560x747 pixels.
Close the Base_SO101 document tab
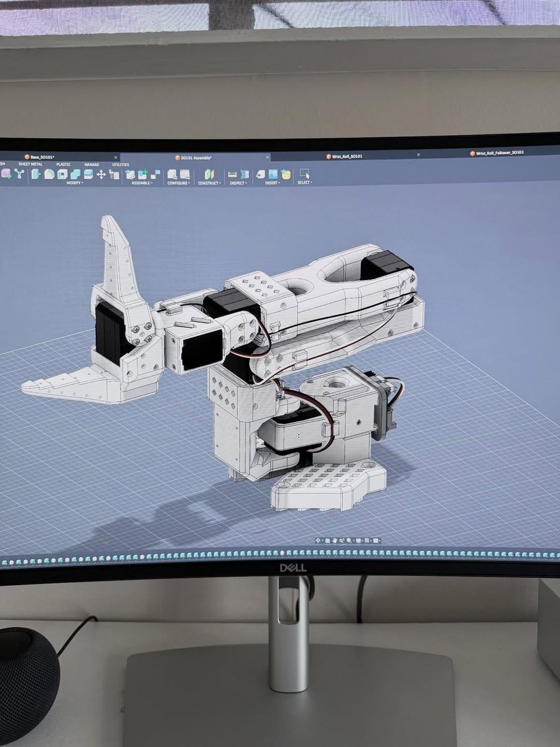116,157
